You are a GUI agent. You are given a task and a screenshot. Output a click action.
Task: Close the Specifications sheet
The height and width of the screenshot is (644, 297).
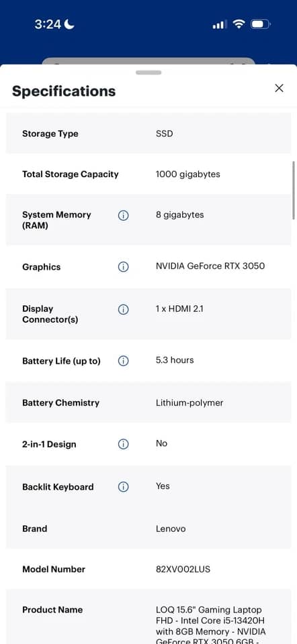coord(279,88)
